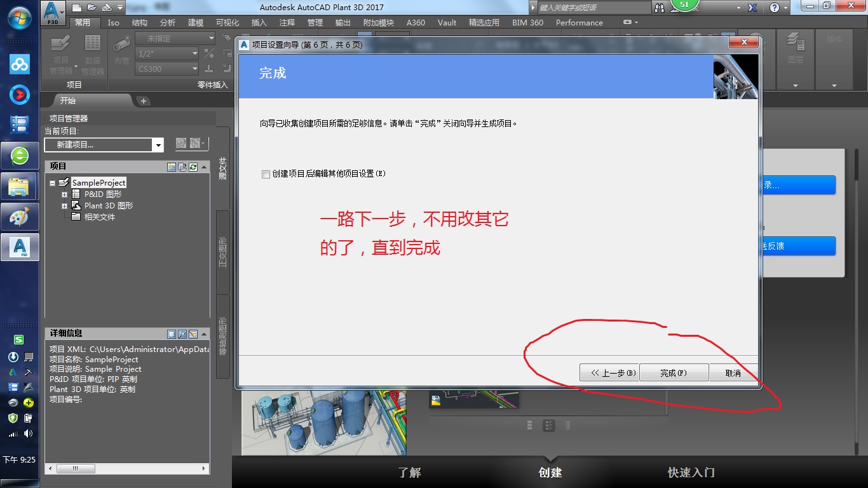Switch to the 快速入门 bottom tab
The image size is (868, 488).
click(x=691, y=473)
